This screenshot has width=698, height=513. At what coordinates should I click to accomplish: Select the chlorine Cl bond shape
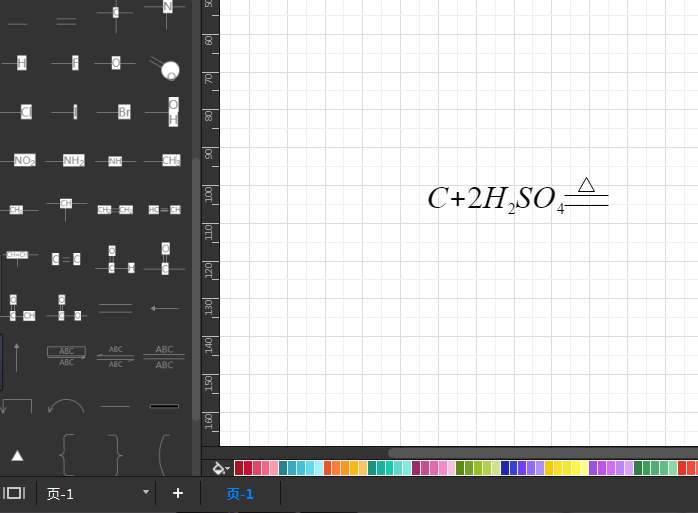pyautogui.click(x=17, y=111)
